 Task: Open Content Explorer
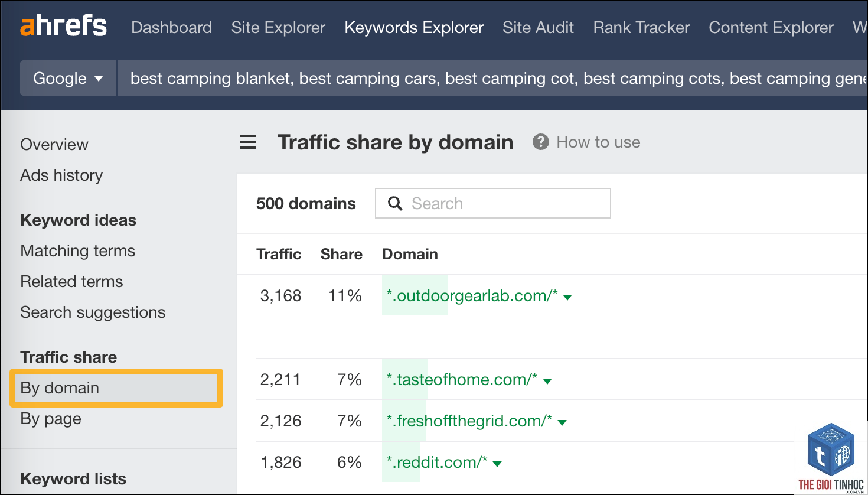771,28
